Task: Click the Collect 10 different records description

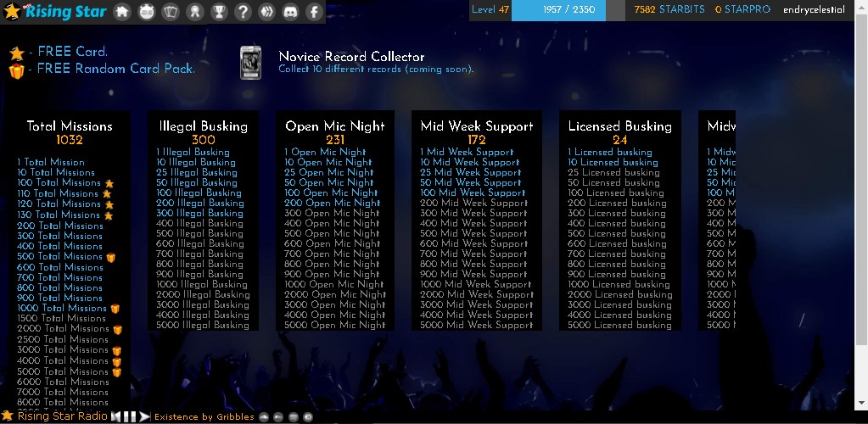Action: click(x=376, y=70)
